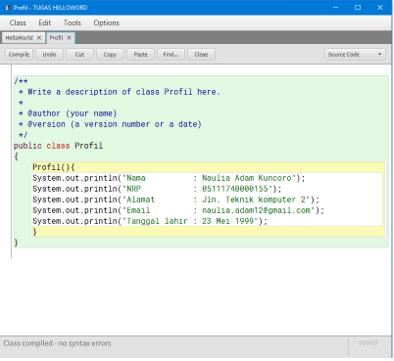Click the left breakpoint margin beside the code

click(6, 162)
